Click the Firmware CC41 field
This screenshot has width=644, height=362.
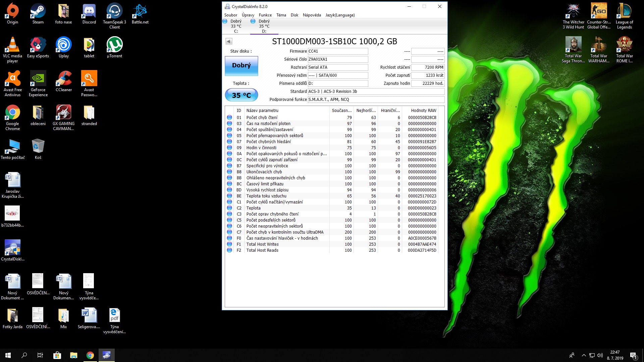[337, 51]
